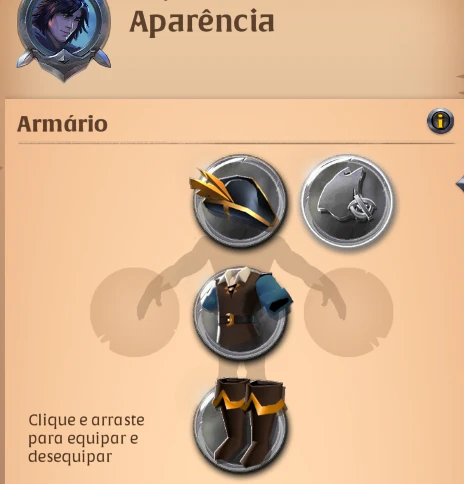Click the Aparência title

pyautogui.click(x=202, y=22)
